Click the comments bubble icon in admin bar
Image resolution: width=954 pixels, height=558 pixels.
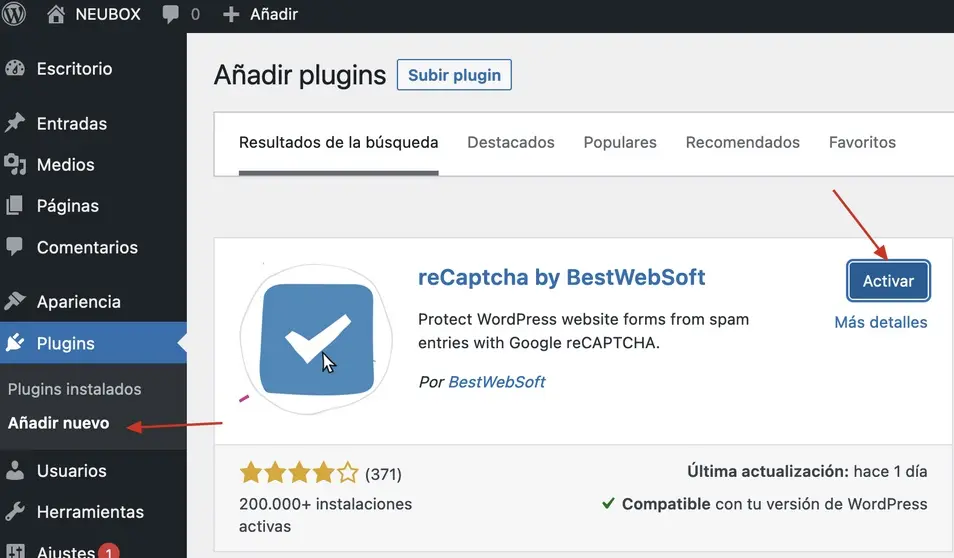coord(172,14)
